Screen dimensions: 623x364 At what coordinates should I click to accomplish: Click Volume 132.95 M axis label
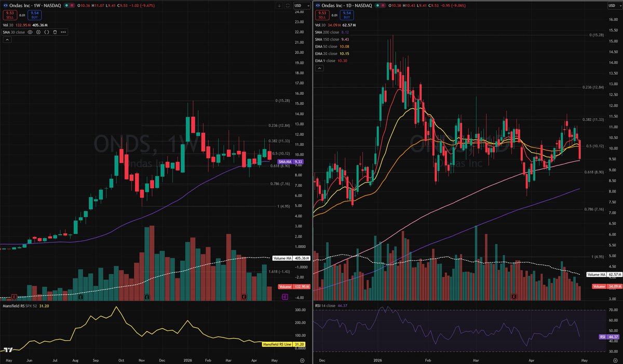pyautogui.click(x=294, y=287)
